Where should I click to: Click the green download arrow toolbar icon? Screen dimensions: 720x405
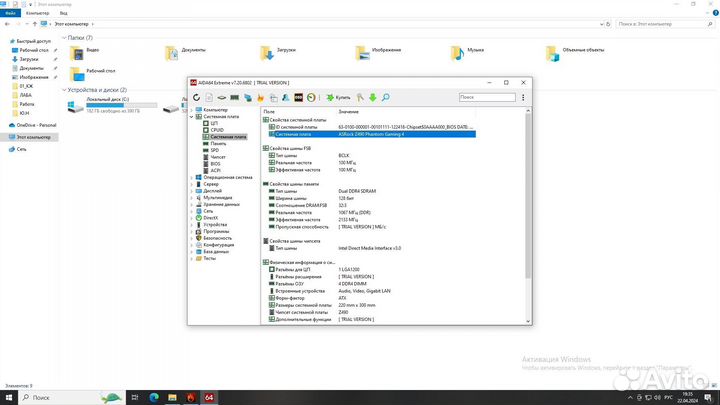pyautogui.click(x=373, y=97)
